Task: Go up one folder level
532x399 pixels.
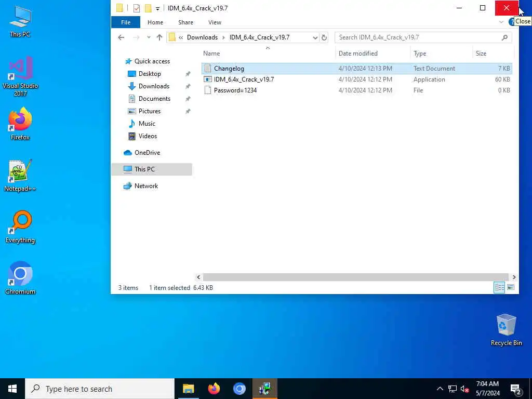Action: pos(159,37)
